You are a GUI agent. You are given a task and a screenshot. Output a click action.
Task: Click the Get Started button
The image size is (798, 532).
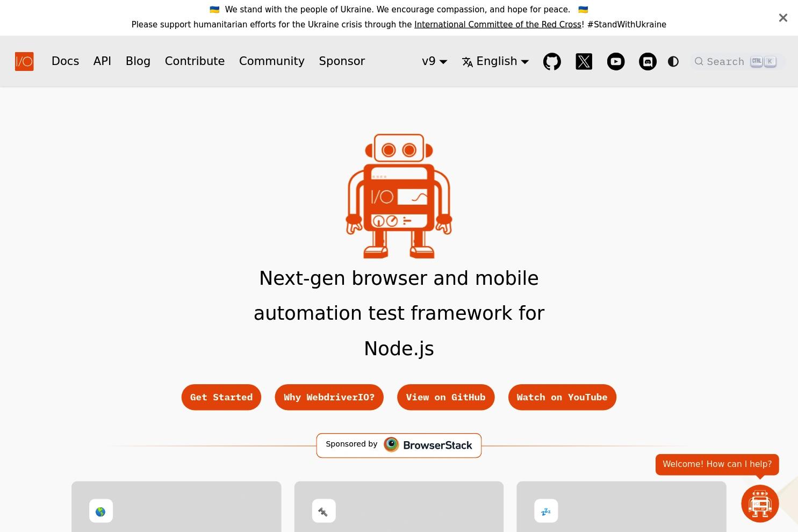pyautogui.click(x=221, y=397)
